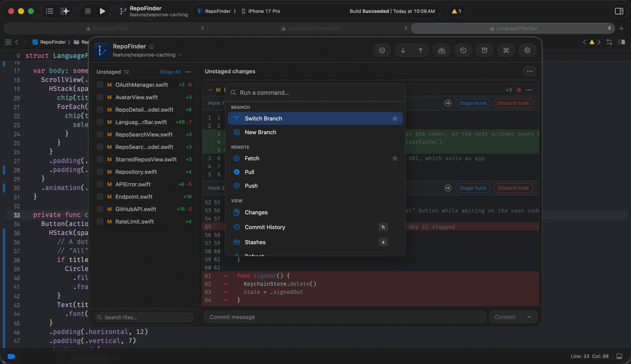
Task: Click the archive box icon in the git panel header
Action: coord(484,50)
